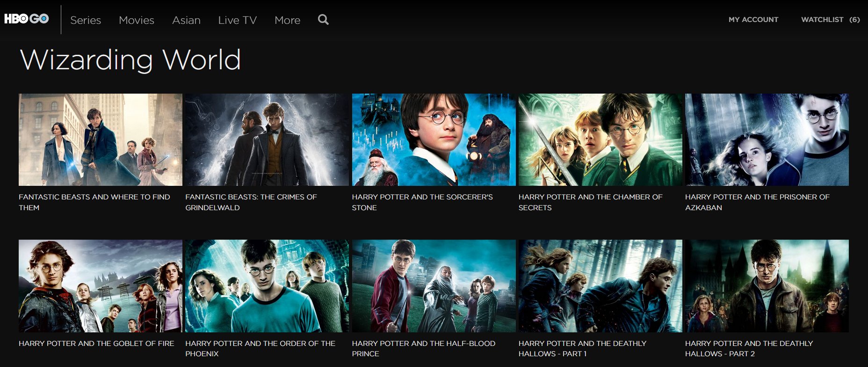Click title 'Harry Potter and the Sorcerer's Stone'

point(422,202)
